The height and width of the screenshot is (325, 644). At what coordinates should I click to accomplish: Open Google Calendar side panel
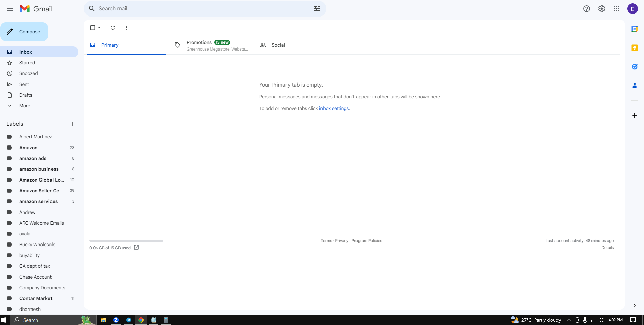tap(635, 29)
